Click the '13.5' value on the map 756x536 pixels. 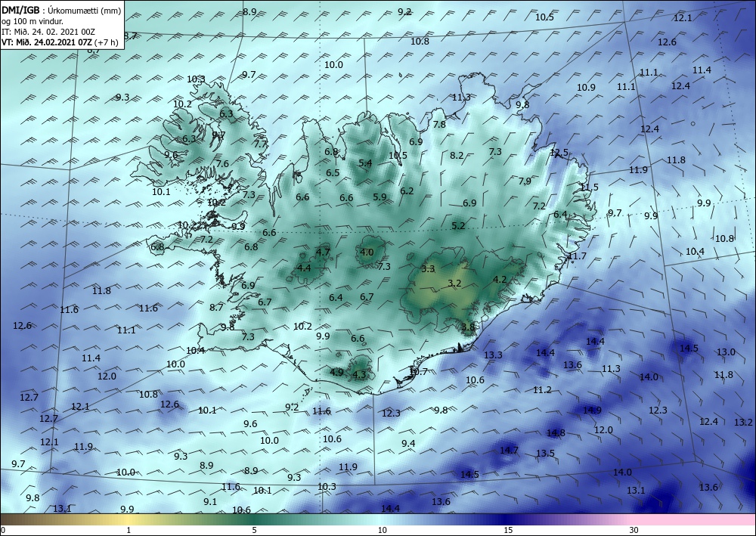tap(545, 453)
